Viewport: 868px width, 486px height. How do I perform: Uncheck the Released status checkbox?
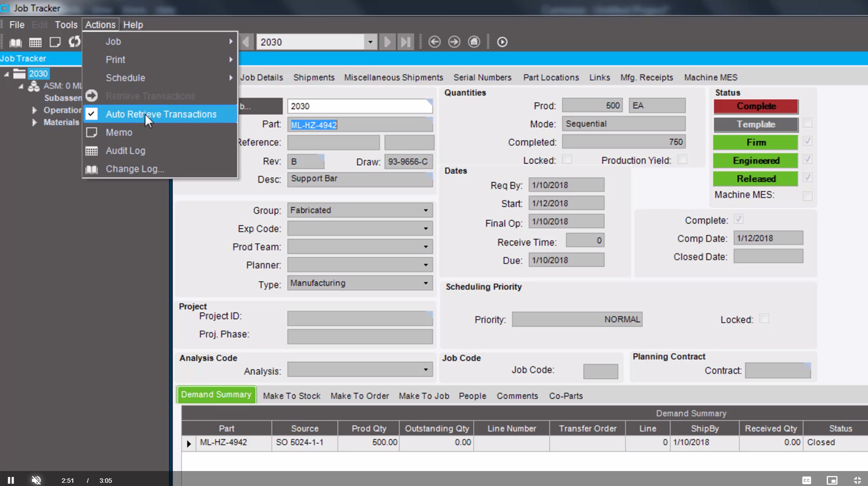[x=808, y=177]
